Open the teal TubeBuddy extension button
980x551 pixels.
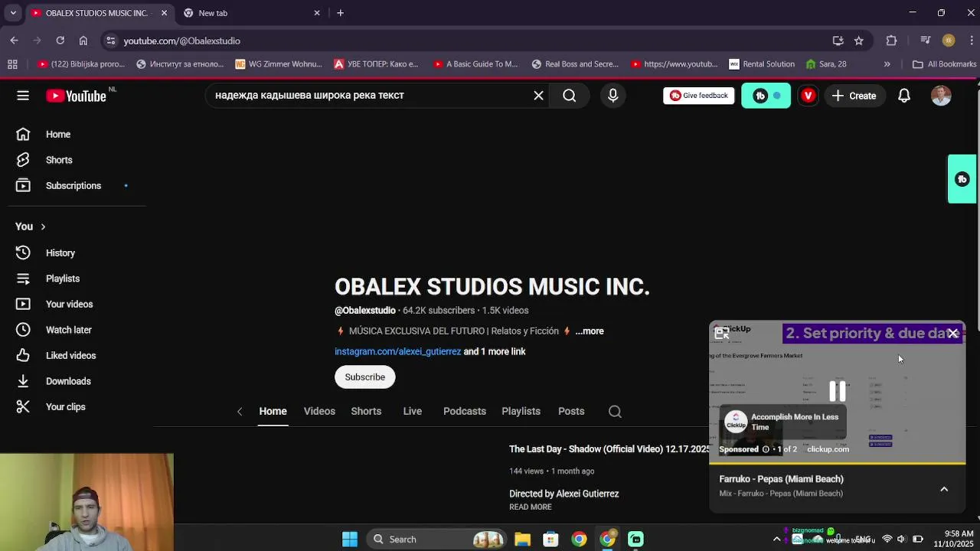tap(766, 96)
